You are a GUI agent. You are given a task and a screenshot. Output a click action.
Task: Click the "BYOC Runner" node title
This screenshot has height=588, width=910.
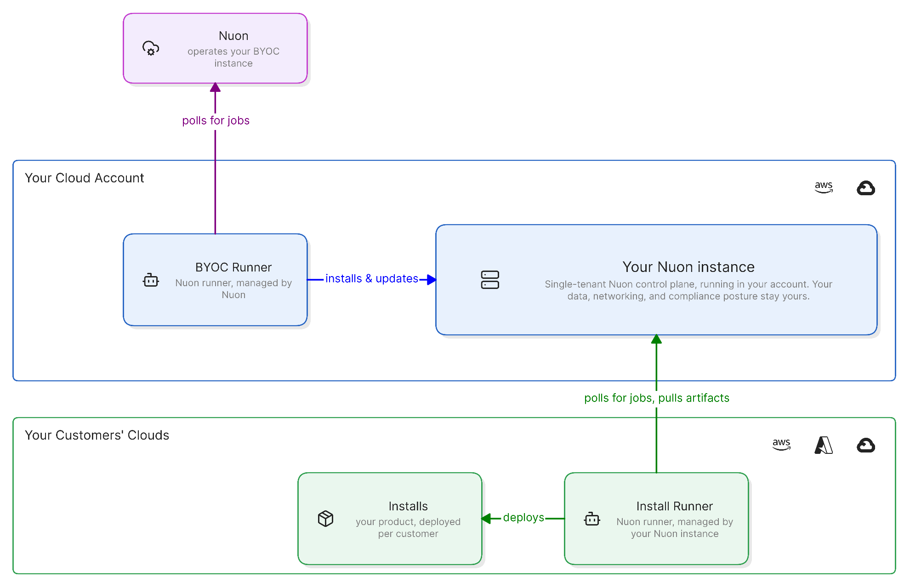pos(233,267)
